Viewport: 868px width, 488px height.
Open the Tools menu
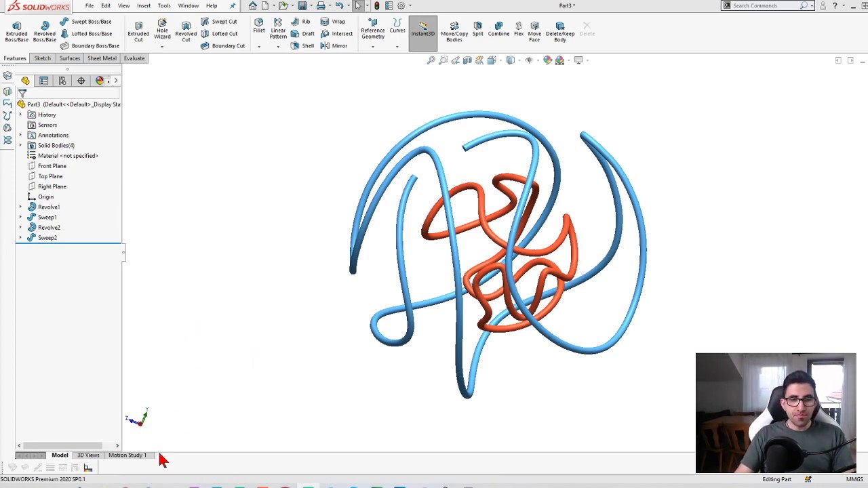pos(164,5)
